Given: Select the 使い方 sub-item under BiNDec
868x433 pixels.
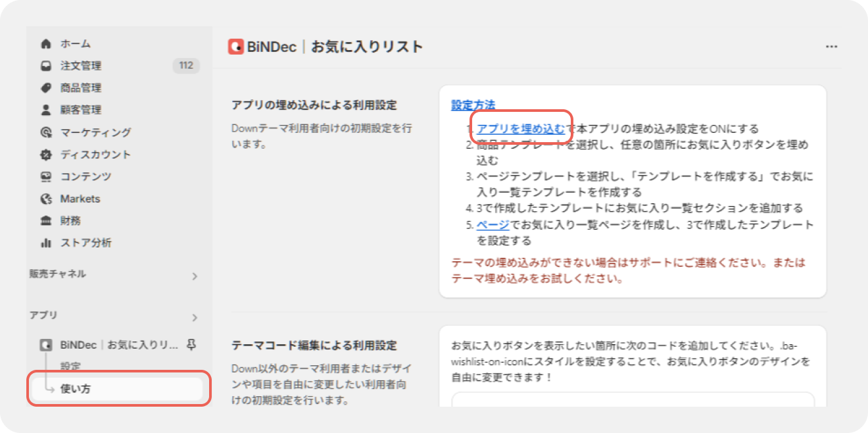Looking at the screenshot, I should point(118,389).
